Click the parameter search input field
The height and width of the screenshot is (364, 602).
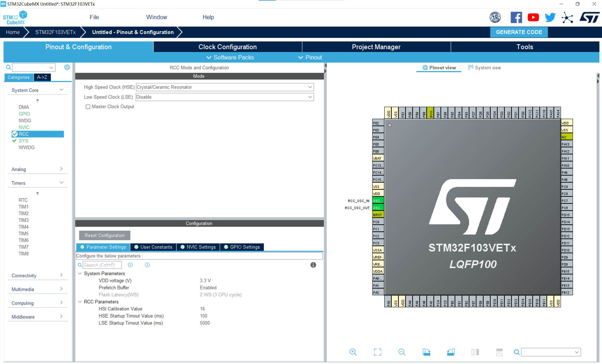coord(102,265)
